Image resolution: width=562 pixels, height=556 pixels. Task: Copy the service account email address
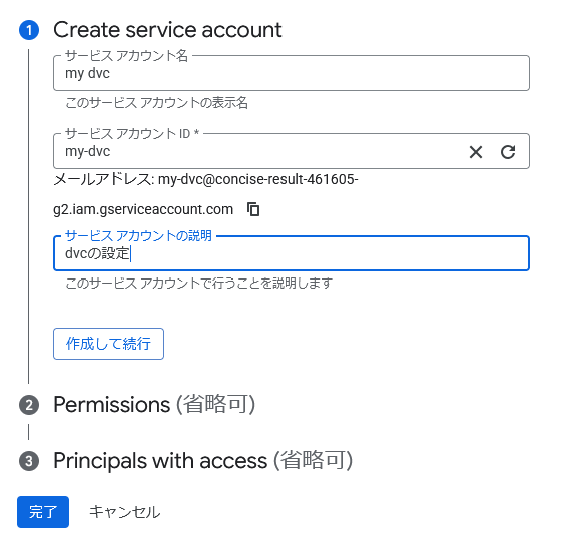(x=253, y=209)
